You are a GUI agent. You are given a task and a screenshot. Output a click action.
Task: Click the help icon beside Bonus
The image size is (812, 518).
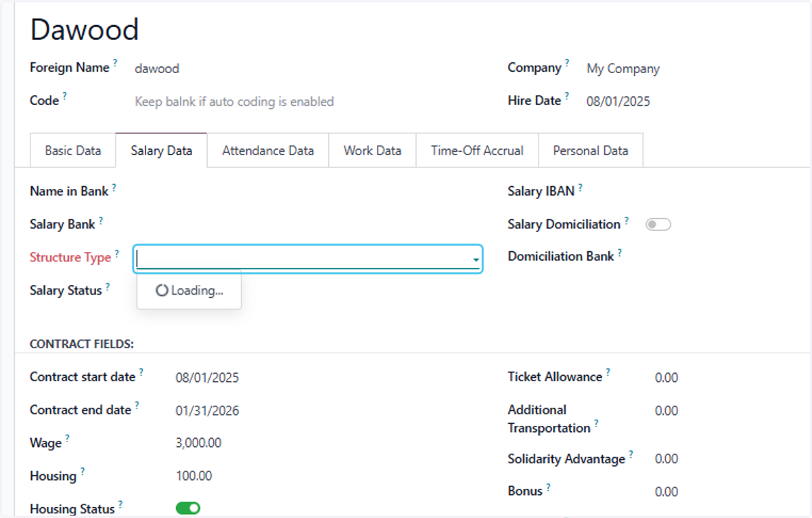pos(548,486)
